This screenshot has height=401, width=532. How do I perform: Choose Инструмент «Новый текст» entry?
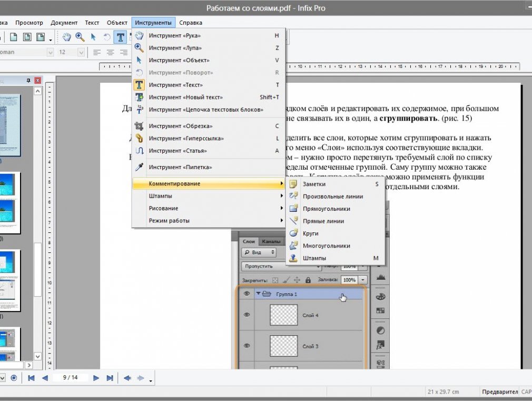(x=209, y=97)
